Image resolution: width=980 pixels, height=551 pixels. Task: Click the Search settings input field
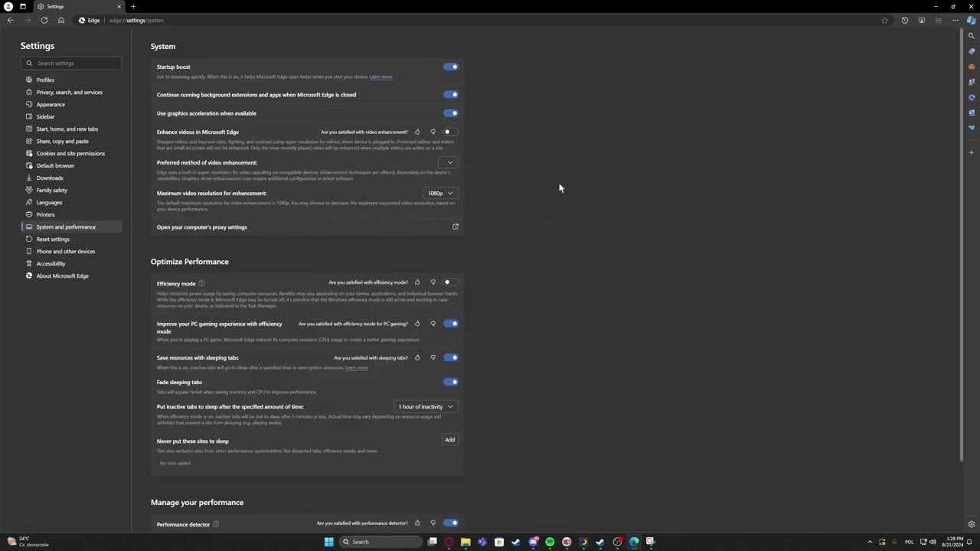[71, 63]
